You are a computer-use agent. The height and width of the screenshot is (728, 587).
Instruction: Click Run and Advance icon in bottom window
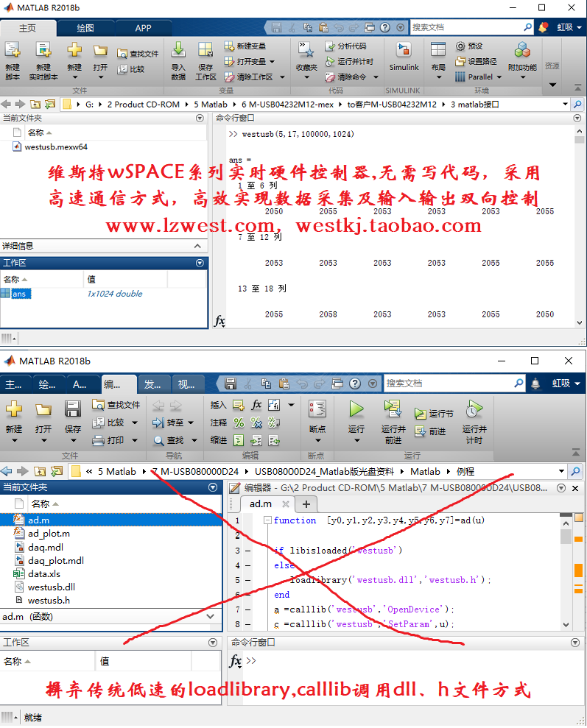tap(393, 409)
